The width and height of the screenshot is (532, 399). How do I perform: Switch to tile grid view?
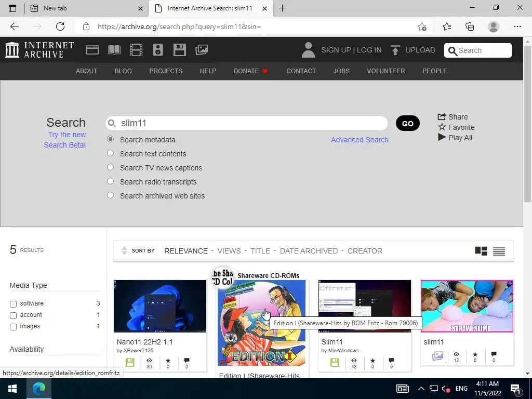tap(481, 251)
